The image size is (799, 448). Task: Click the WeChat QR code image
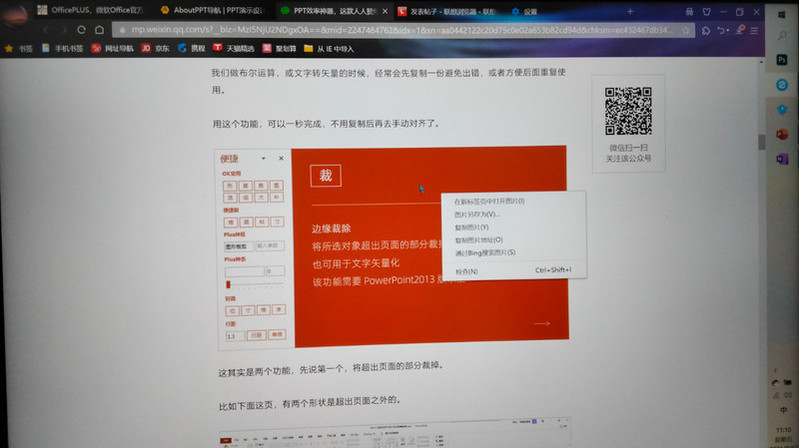(x=627, y=112)
